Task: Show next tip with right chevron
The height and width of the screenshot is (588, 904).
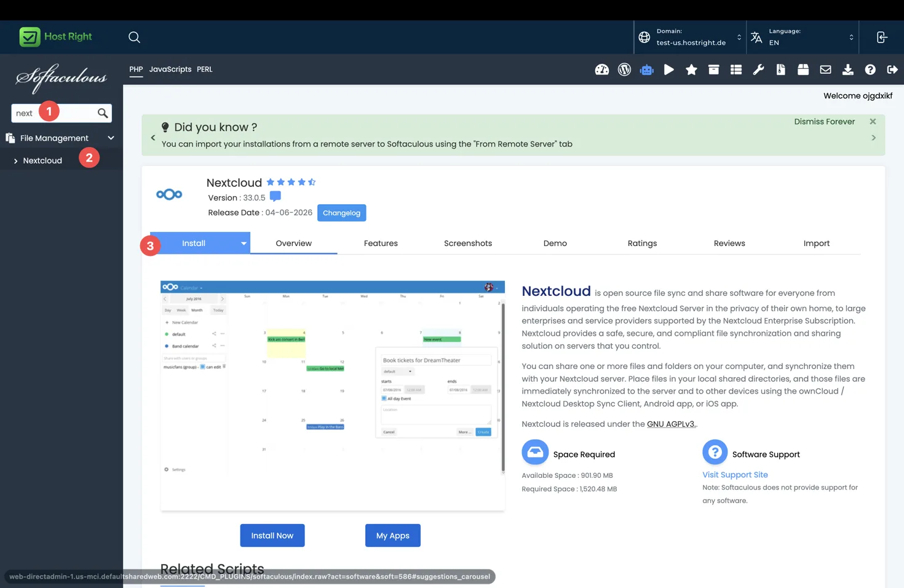Action: [x=873, y=138]
